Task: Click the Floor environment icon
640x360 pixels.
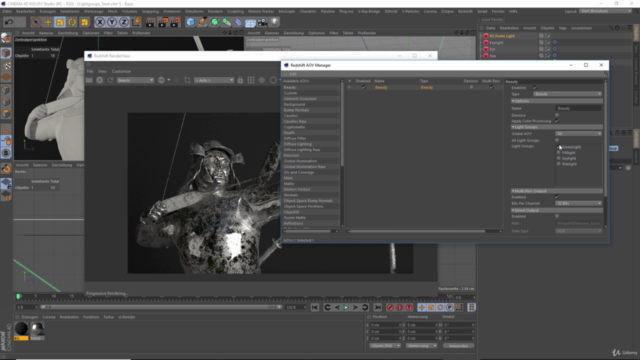Action: point(250,22)
